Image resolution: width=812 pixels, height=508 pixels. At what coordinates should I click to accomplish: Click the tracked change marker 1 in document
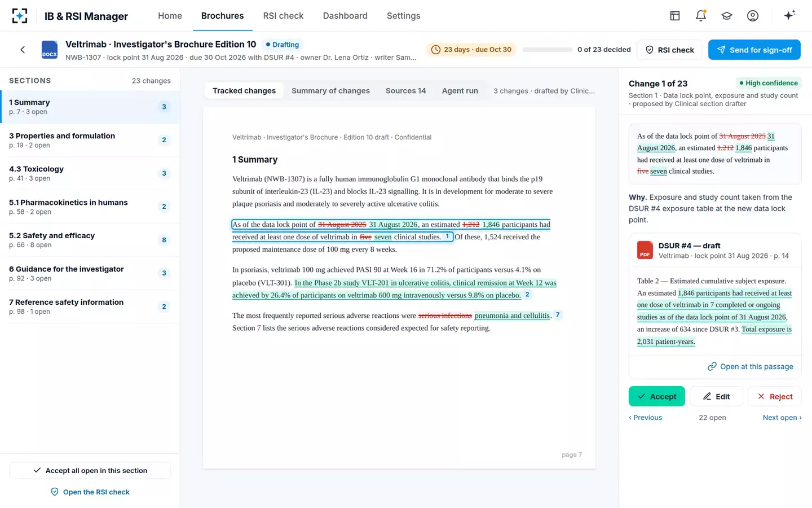(448, 237)
